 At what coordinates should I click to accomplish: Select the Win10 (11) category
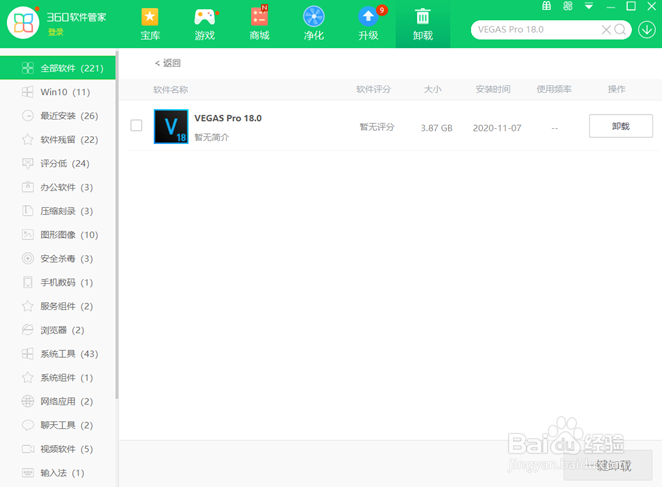57,92
